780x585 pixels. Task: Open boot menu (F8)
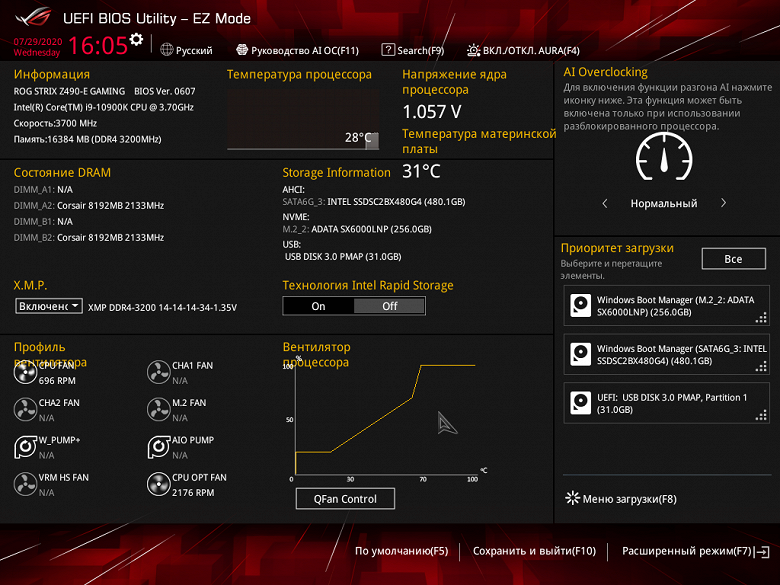click(x=621, y=498)
